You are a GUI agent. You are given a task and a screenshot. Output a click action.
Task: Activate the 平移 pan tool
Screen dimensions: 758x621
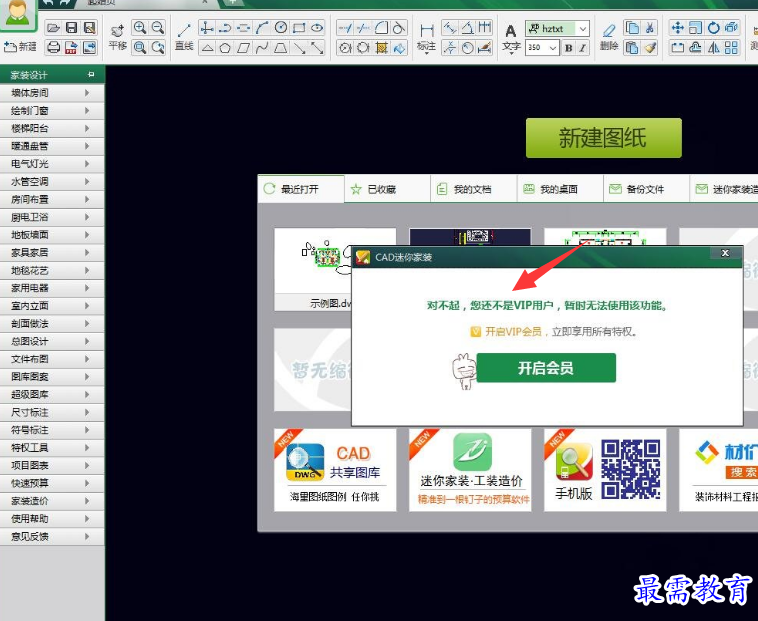pos(117,38)
